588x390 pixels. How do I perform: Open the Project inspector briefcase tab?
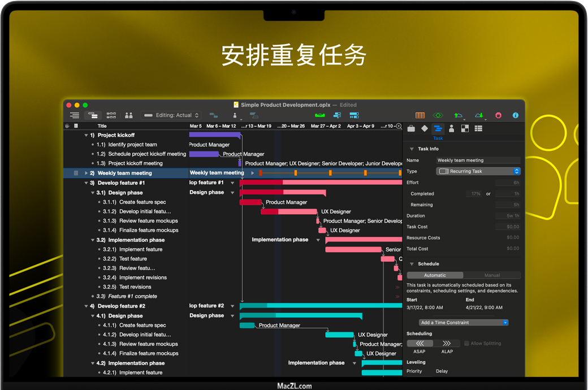(411, 129)
